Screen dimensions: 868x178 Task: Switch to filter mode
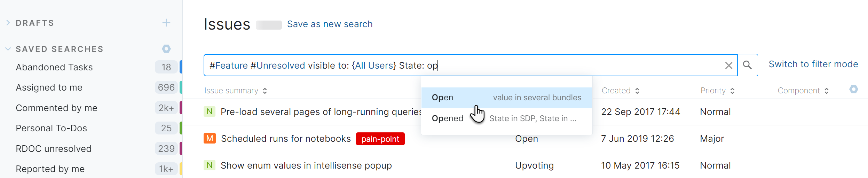coord(813,64)
